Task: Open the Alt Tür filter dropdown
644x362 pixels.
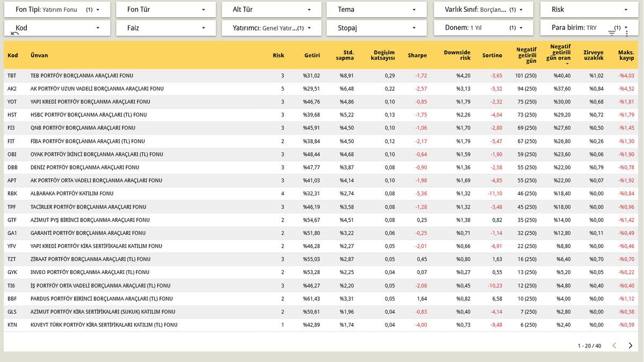Action: tap(272, 10)
